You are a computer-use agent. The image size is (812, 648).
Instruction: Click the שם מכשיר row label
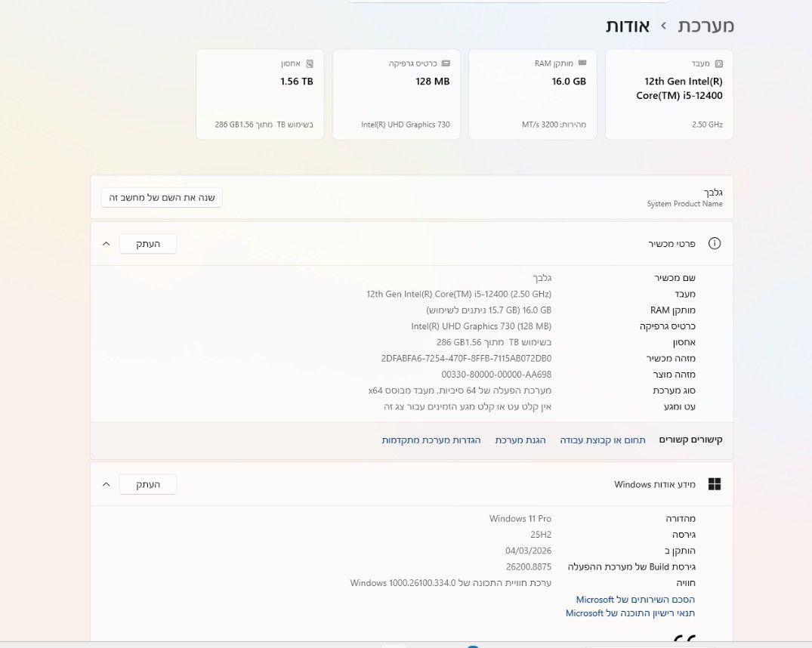click(x=675, y=278)
